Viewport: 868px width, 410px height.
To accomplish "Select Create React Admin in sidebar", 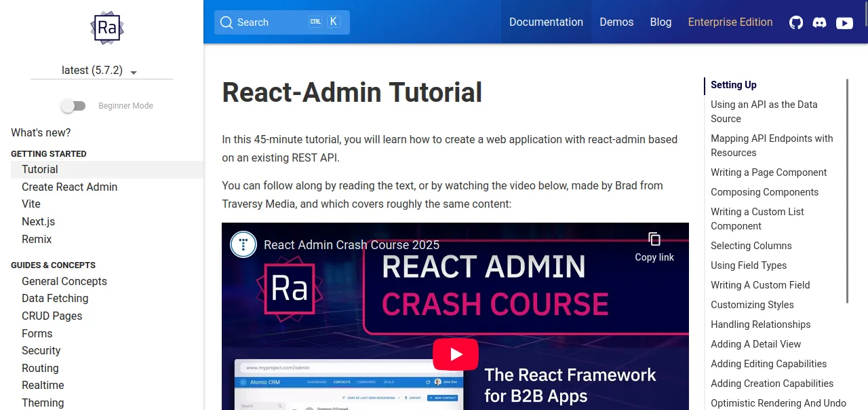I will [x=69, y=187].
